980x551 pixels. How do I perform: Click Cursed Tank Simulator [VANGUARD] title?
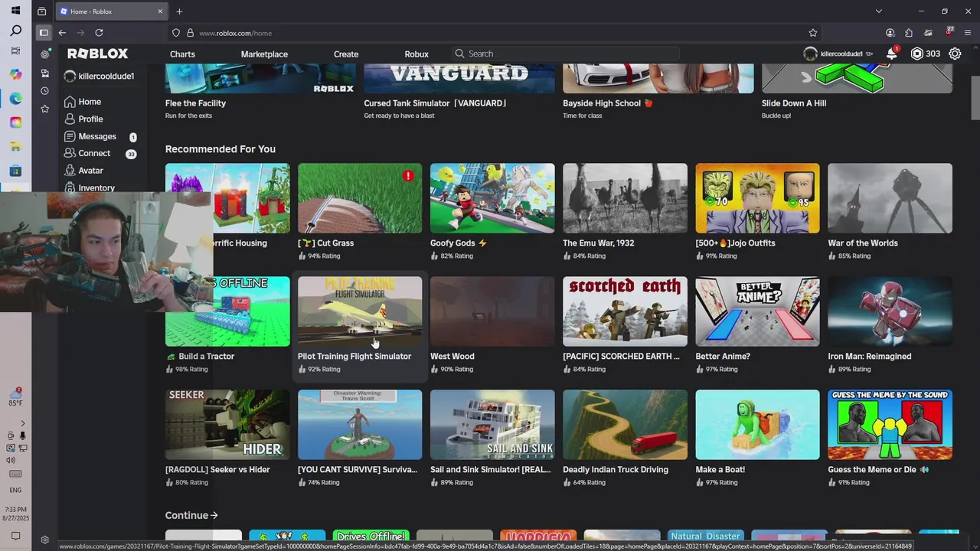(x=435, y=103)
